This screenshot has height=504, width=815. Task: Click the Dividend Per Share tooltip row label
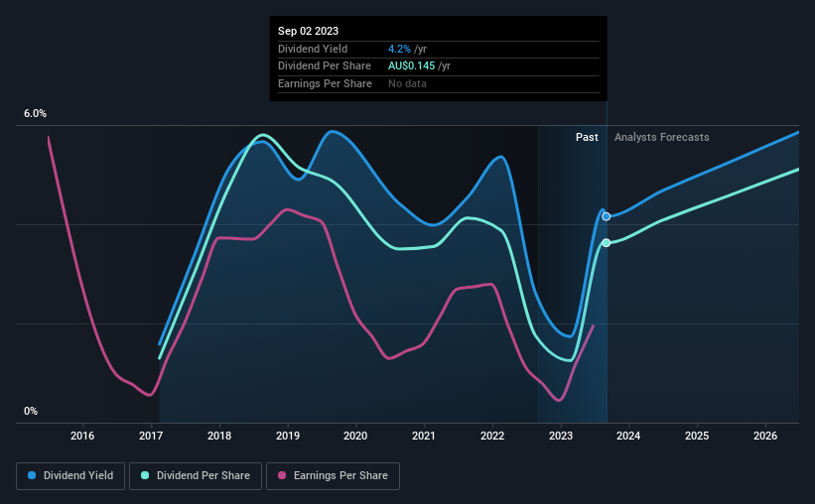[325, 66]
